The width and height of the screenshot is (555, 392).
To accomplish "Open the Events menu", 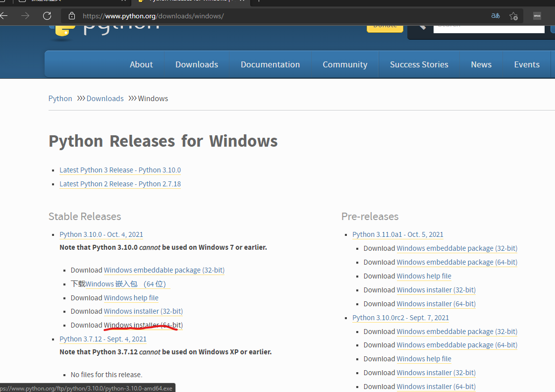I will pyautogui.click(x=527, y=64).
